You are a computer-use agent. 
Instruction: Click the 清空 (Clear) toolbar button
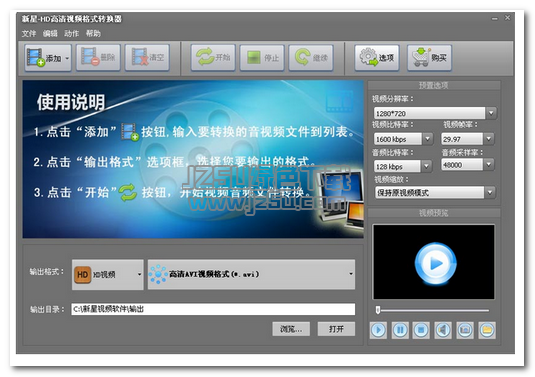(147, 58)
